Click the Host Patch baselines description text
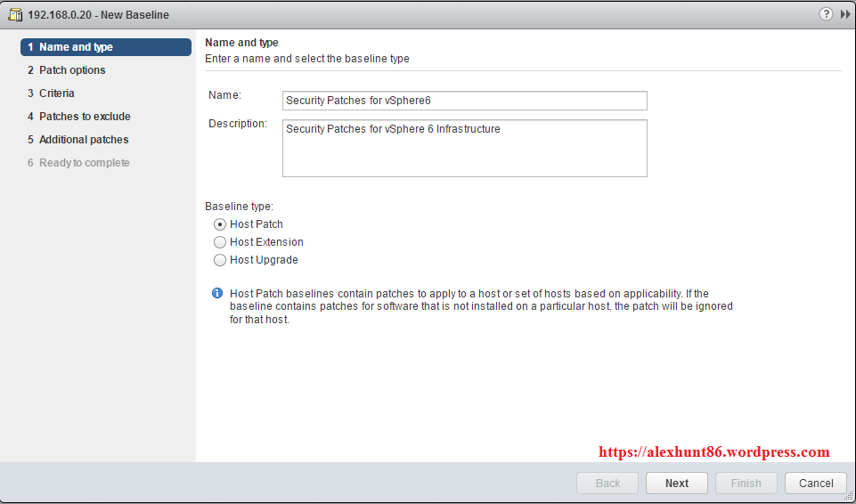This screenshot has width=856, height=504. point(481,306)
